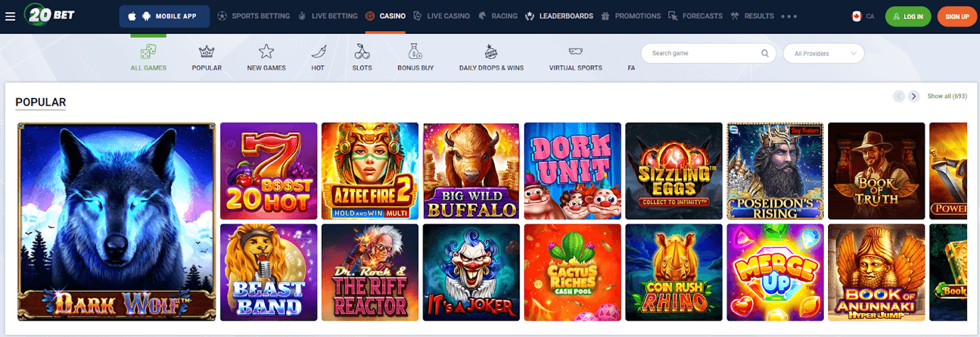The image size is (980, 337).
Task: Open Results page
Action: point(752,16)
